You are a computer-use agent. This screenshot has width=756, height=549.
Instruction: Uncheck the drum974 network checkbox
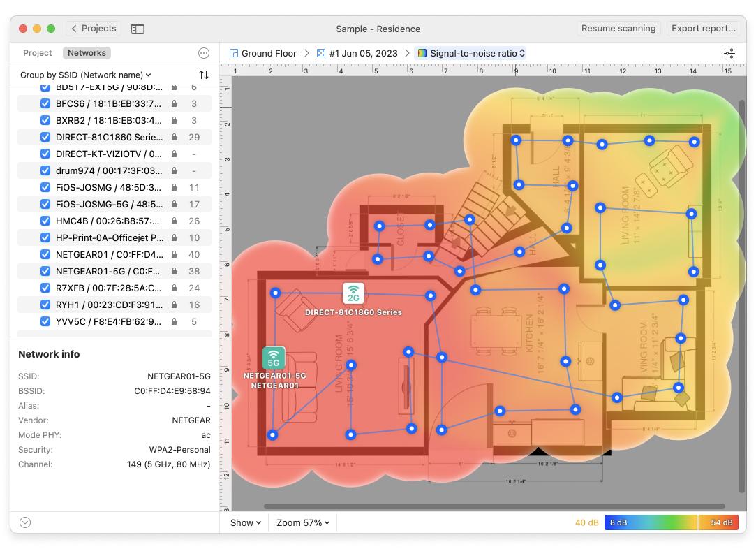pos(45,171)
